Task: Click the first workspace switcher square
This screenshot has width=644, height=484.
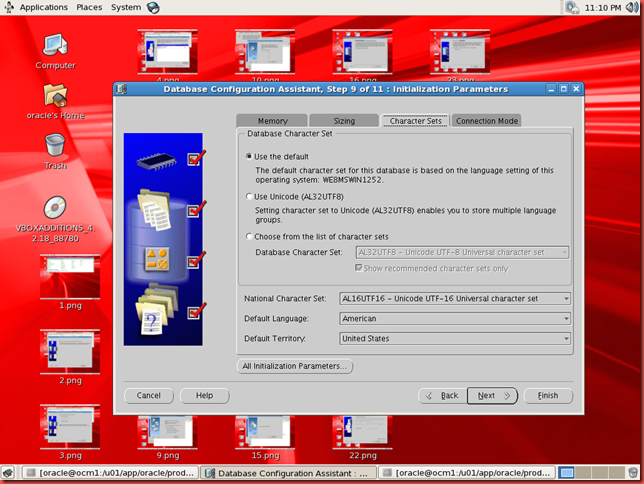Action: tap(567, 473)
